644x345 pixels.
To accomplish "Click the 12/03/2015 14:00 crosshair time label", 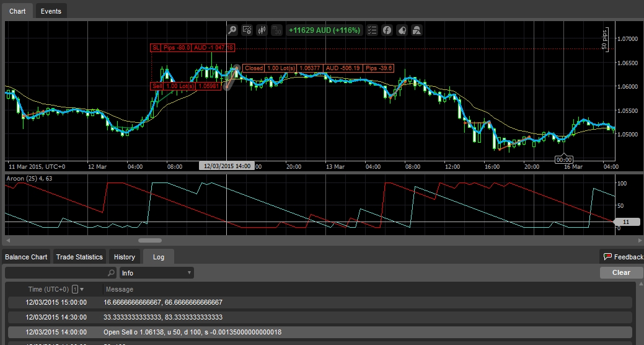I will click(x=227, y=166).
